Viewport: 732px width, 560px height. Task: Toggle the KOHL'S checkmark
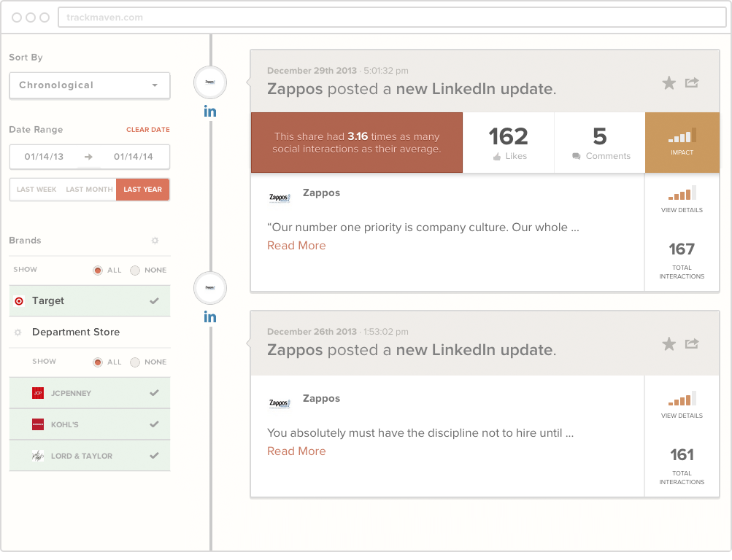[x=154, y=424]
